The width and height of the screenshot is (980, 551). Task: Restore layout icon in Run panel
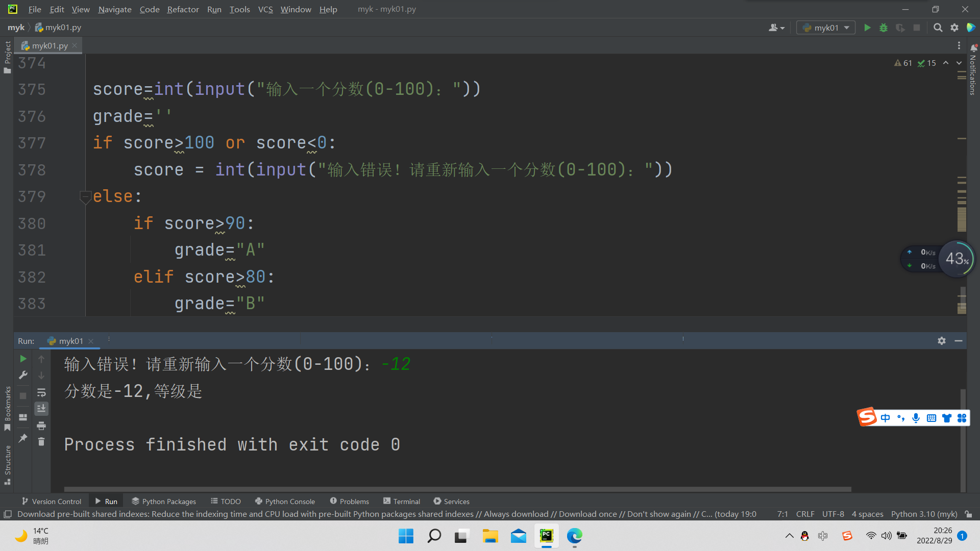point(23,417)
